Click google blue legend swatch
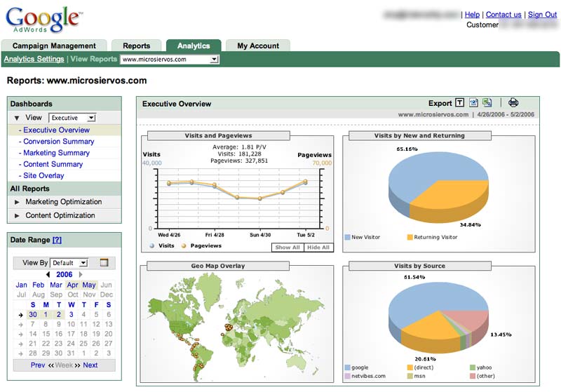 tap(347, 367)
